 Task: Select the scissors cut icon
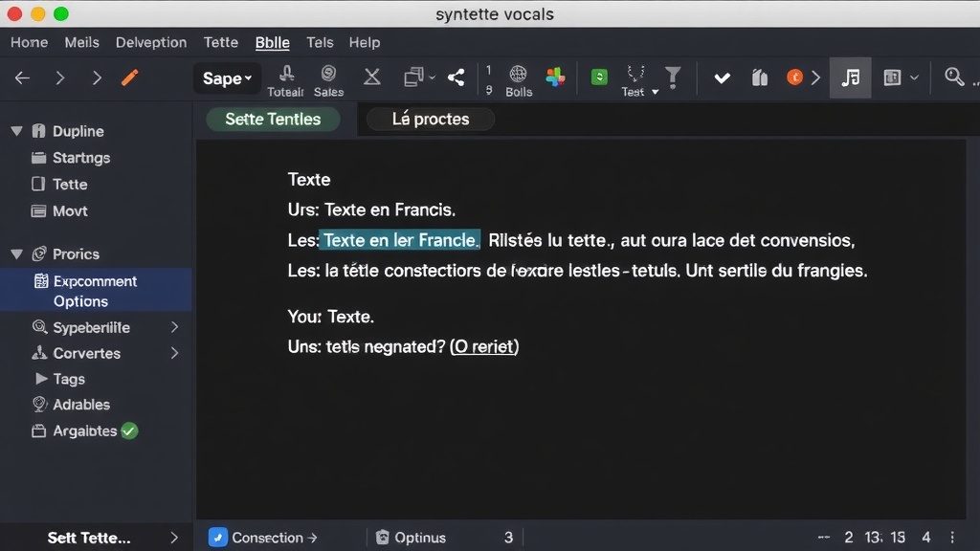tap(372, 77)
